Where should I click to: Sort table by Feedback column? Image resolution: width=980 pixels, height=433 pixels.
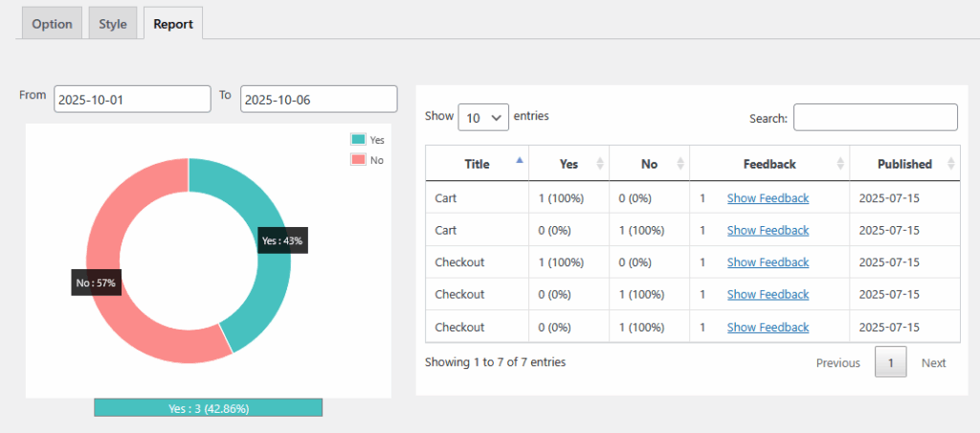[768, 164]
